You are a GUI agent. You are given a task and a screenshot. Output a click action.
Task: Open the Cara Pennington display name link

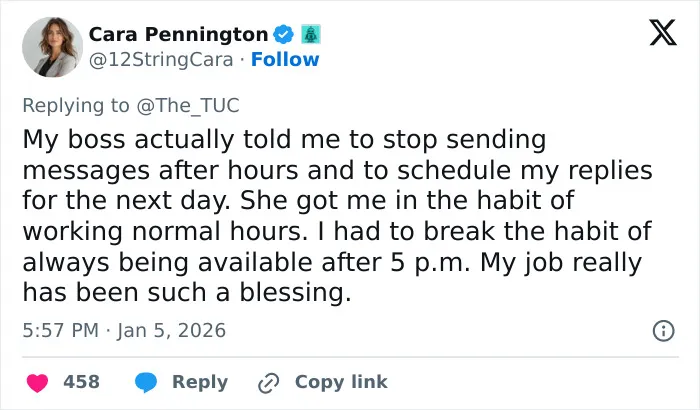[x=178, y=34]
